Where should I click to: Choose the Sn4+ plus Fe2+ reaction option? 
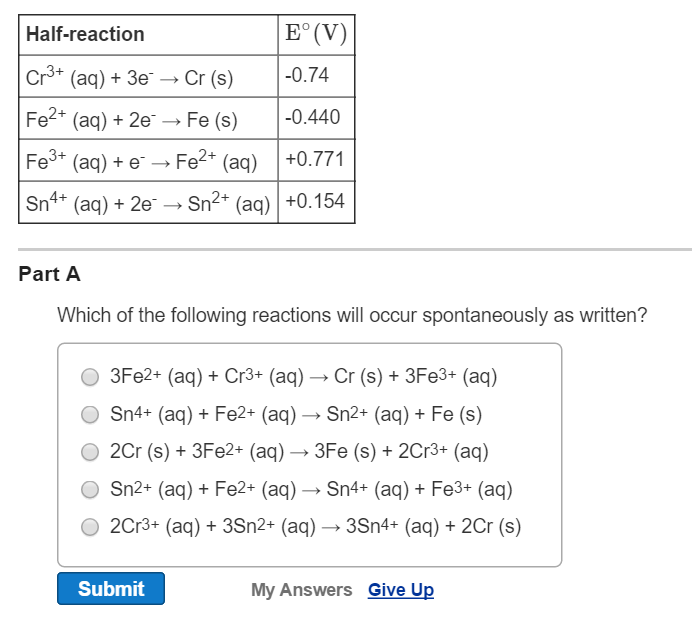[90, 414]
